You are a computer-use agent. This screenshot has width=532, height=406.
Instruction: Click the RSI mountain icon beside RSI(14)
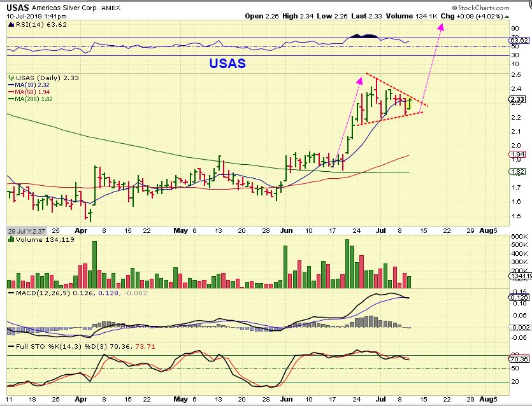(x=11, y=24)
